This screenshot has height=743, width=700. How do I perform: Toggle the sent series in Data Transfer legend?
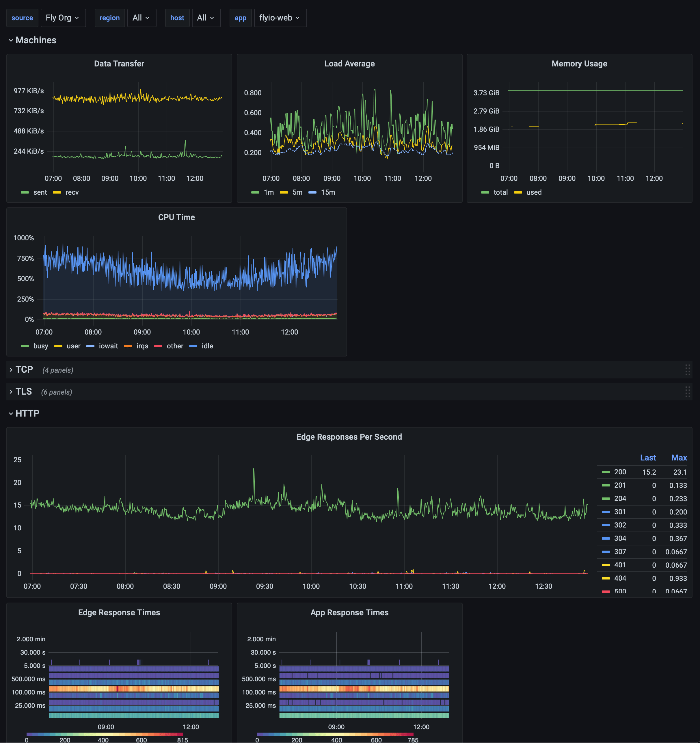pos(40,192)
